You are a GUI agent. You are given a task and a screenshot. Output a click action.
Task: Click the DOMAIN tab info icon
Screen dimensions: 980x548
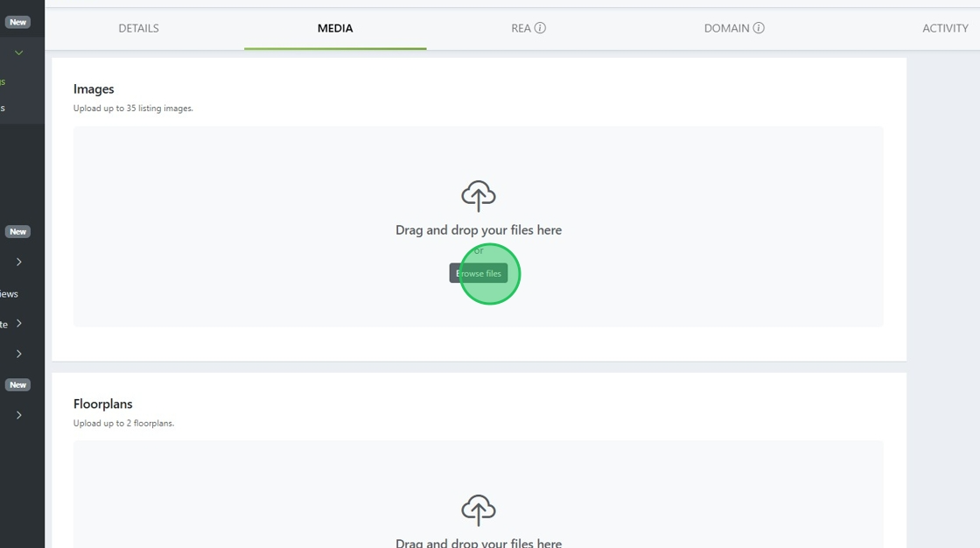pyautogui.click(x=759, y=28)
